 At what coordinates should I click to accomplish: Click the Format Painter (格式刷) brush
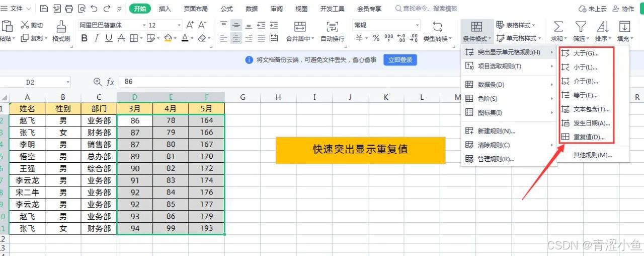pyautogui.click(x=61, y=31)
